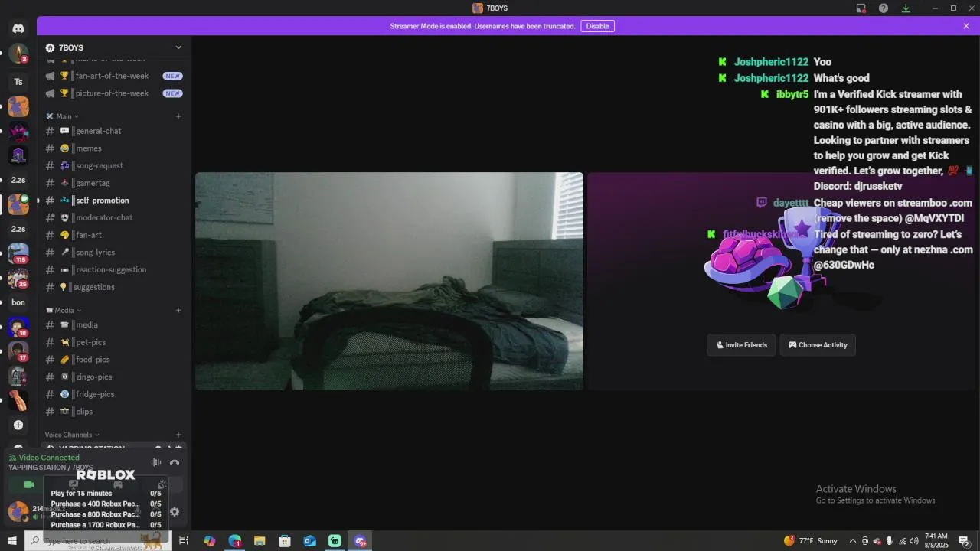Open Discord user settings gear
Screen dimensions: 980x551
tap(175, 512)
